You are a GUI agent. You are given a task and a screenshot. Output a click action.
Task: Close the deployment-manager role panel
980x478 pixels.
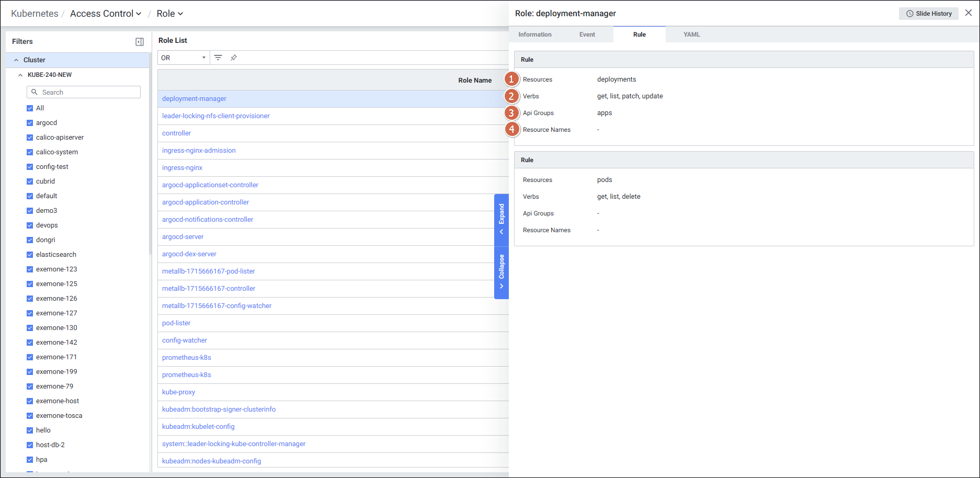click(968, 13)
